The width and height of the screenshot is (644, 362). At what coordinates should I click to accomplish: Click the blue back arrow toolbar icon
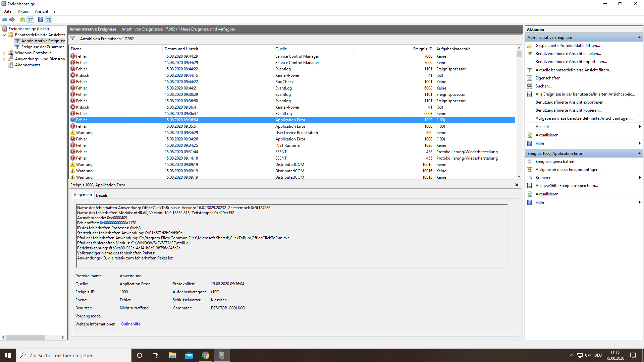[x=4, y=19]
